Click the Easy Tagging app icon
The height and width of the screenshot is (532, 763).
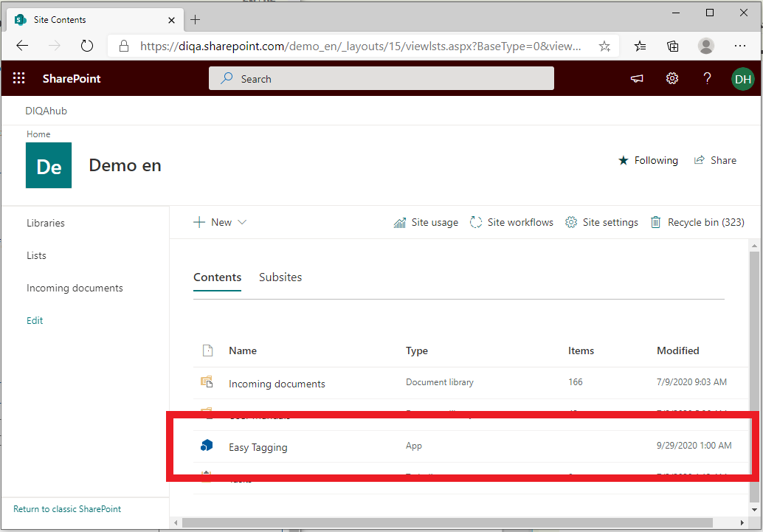[207, 446]
